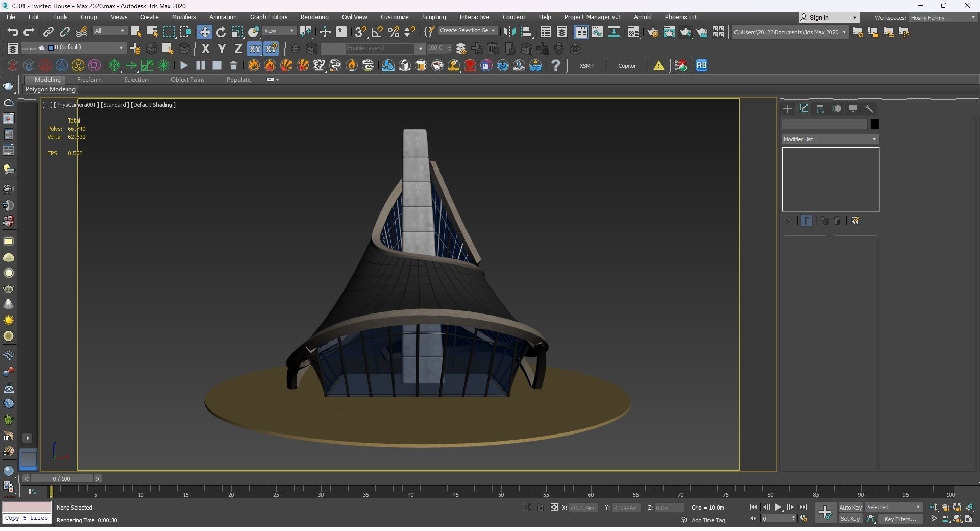Click the Play Animation button
Viewport: 980px width, 531px height.
pos(778,508)
